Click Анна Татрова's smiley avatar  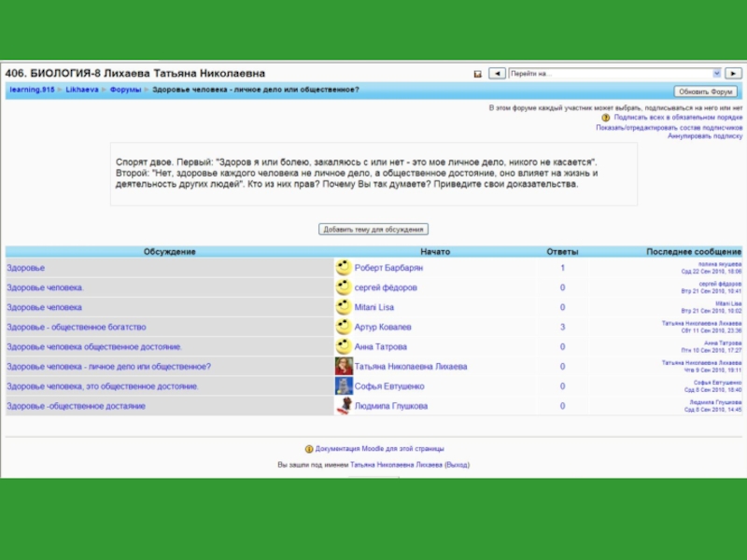[344, 346]
